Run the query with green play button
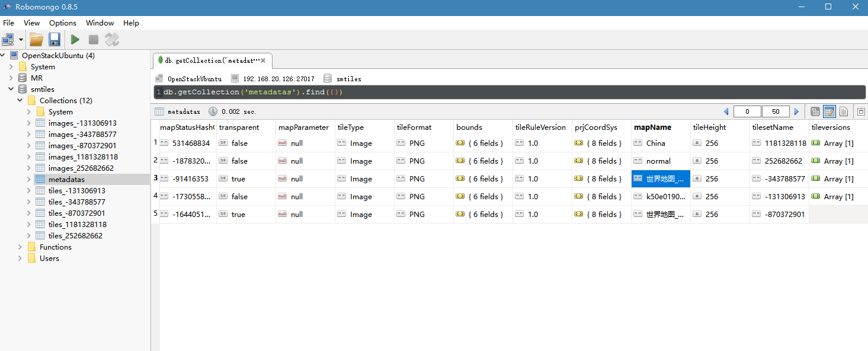Screen dimensions: 868x351 (75, 40)
